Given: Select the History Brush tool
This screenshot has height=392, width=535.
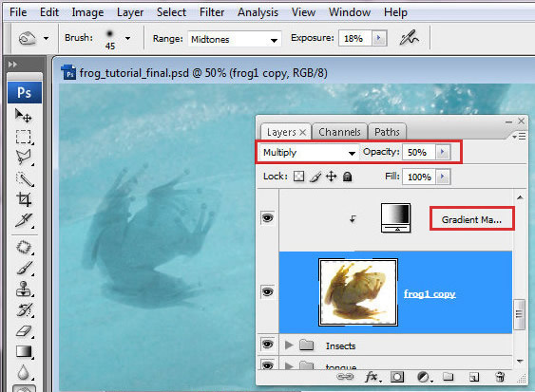Looking at the screenshot, I should pyautogui.click(x=25, y=309).
